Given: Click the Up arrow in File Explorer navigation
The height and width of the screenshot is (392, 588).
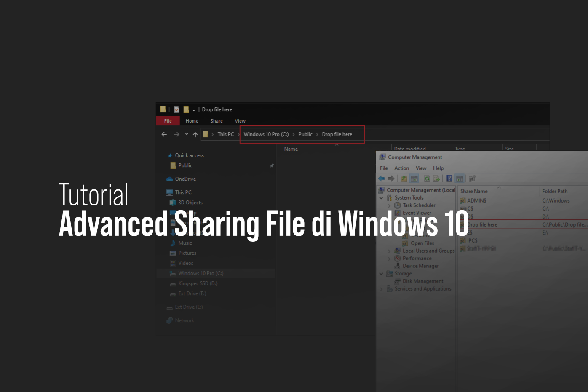Looking at the screenshot, I should (195, 134).
